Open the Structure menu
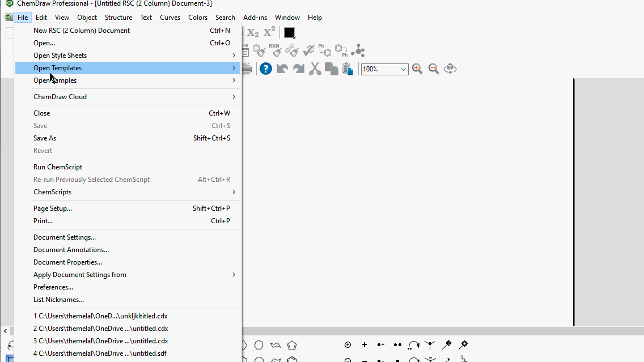The width and height of the screenshot is (644, 362). point(118,17)
